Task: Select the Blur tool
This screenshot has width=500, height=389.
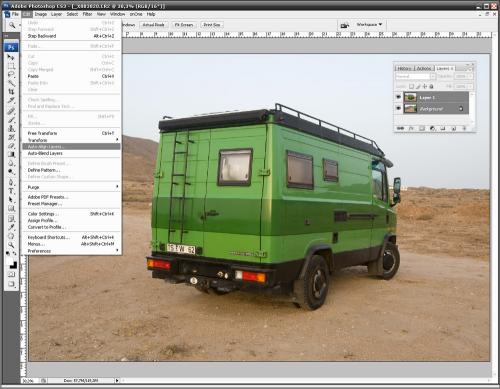Action: coord(11,163)
